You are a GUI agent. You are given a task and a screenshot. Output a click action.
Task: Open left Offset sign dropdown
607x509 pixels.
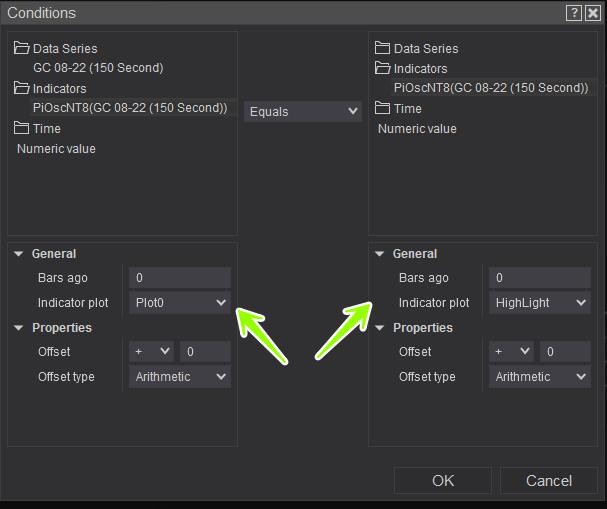151,351
